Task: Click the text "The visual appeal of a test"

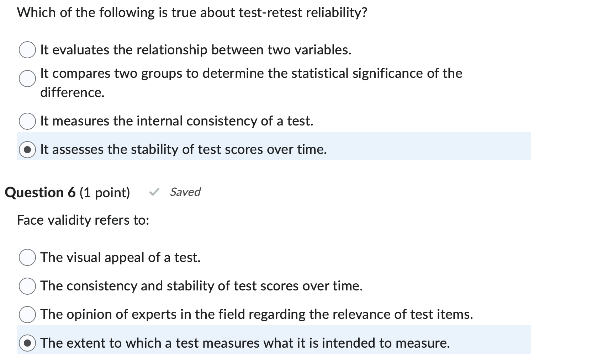Action: coord(120,257)
